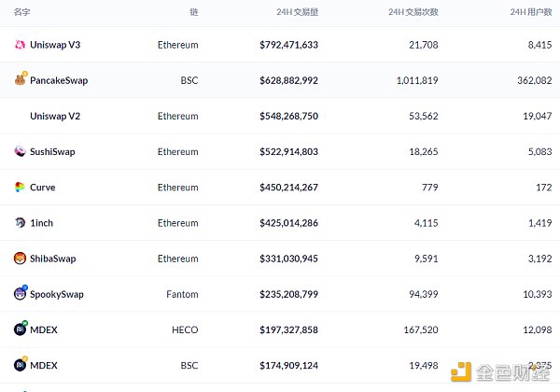Click the 1inch logo icon
Screen dimensions: 560x392
coord(20,223)
